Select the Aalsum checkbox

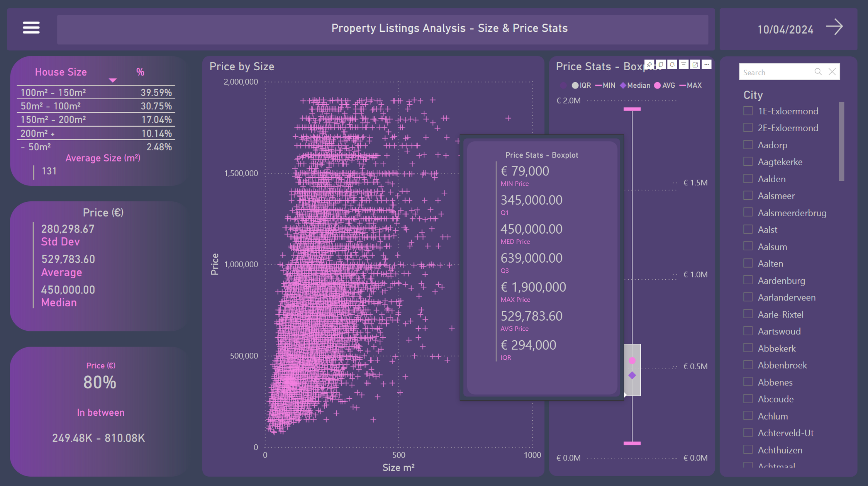pyautogui.click(x=748, y=246)
